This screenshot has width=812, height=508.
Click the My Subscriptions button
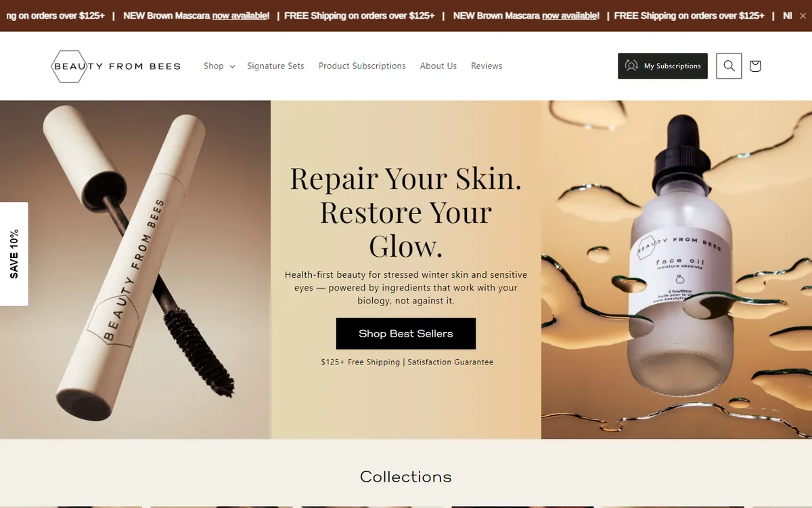coord(662,66)
